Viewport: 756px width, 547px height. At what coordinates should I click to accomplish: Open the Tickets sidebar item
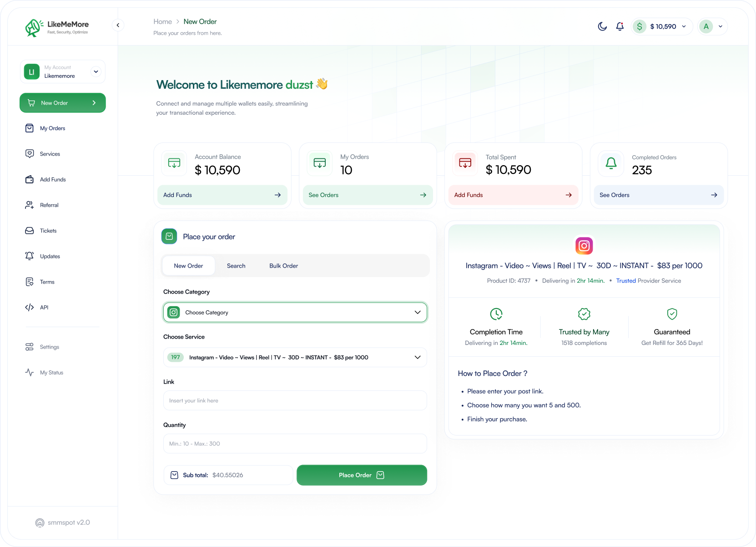pos(48,231)
